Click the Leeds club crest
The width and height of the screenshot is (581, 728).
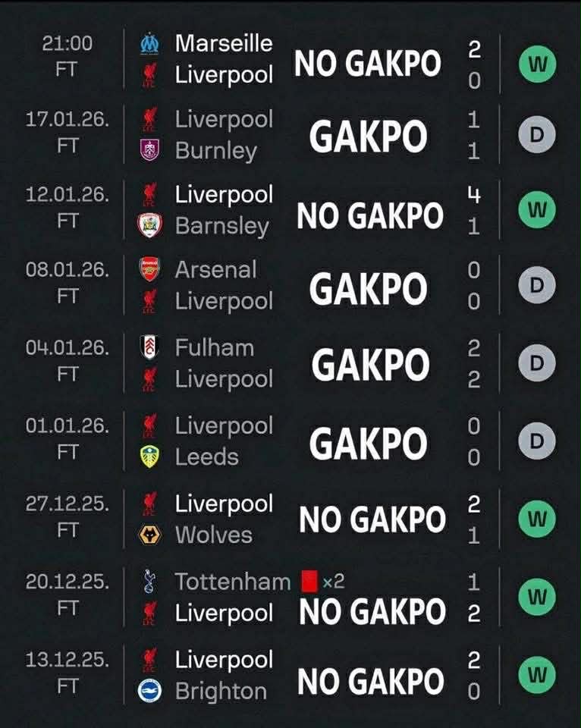(x=149, y=457)
